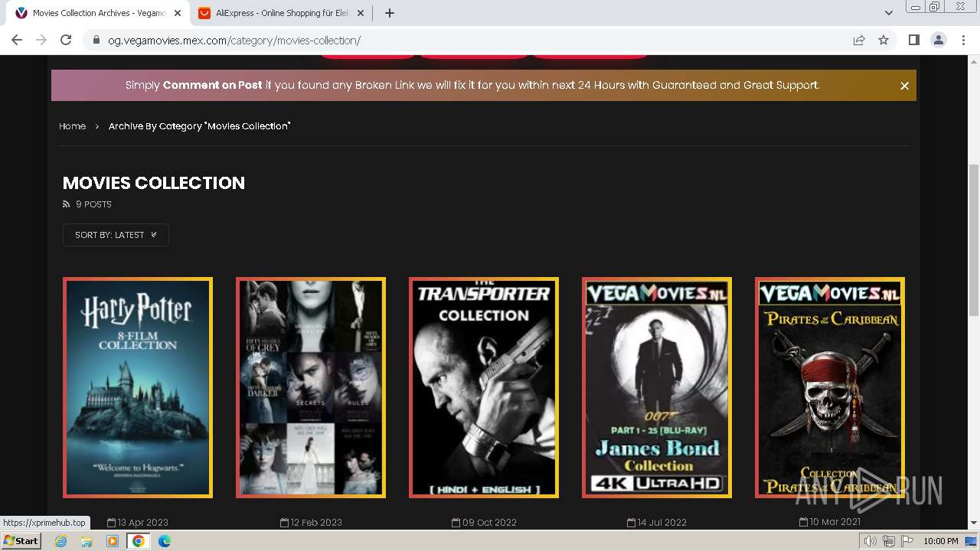The image size is (980, 551).
Task: Open the Chrome three-dot menu
Action: click(x=962, y=40)
